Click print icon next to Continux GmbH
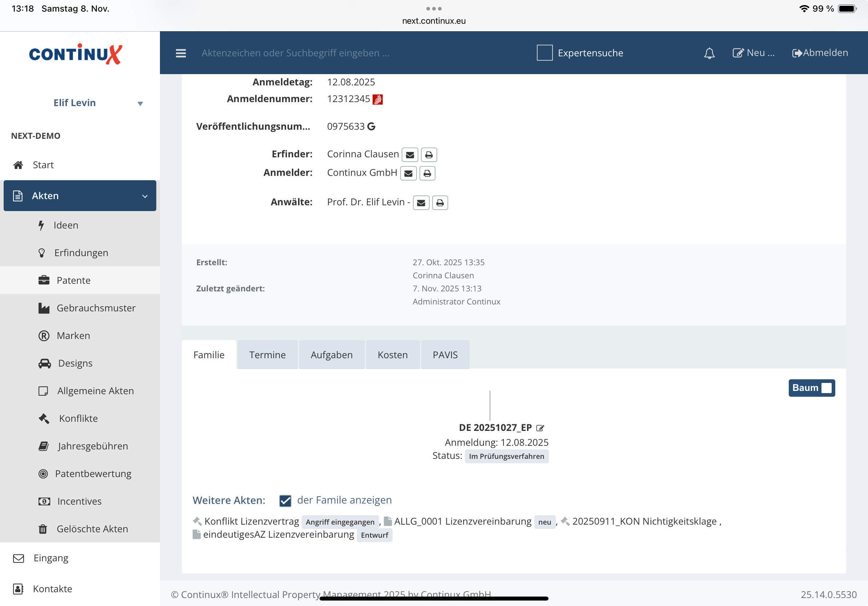Image resolution: width=868 pixels, height=606 pixels. pyautogui.click(x=427, y=173)
